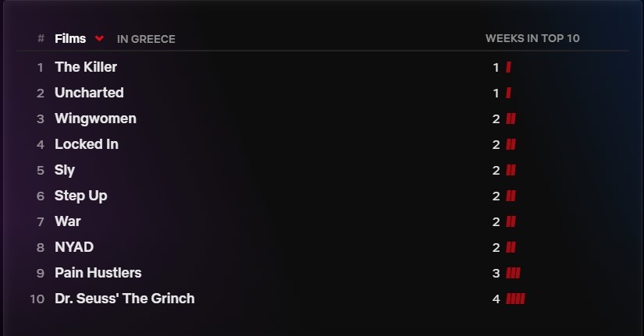Open the Sly film entry
644x336 pixels.
click(x=65, y=170)
